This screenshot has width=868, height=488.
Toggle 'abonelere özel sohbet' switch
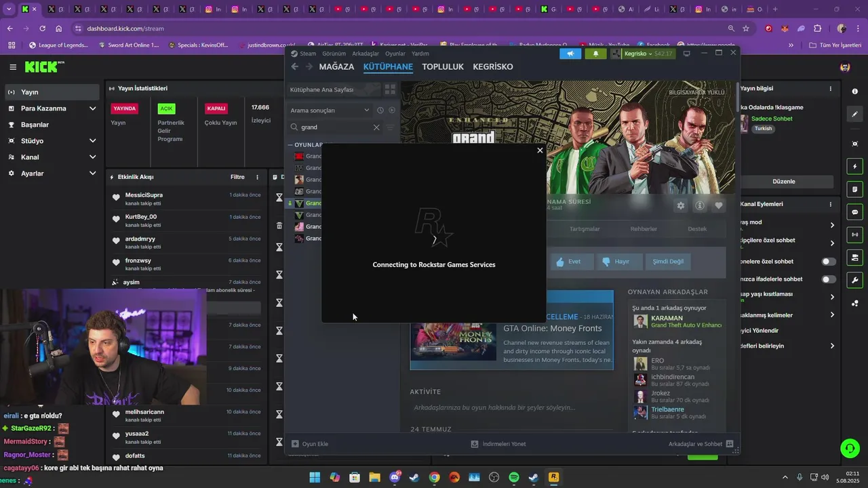click(x=829, y=262)
